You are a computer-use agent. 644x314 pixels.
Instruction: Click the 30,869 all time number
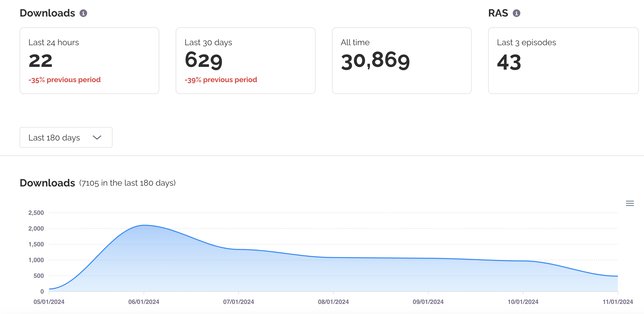375,61
